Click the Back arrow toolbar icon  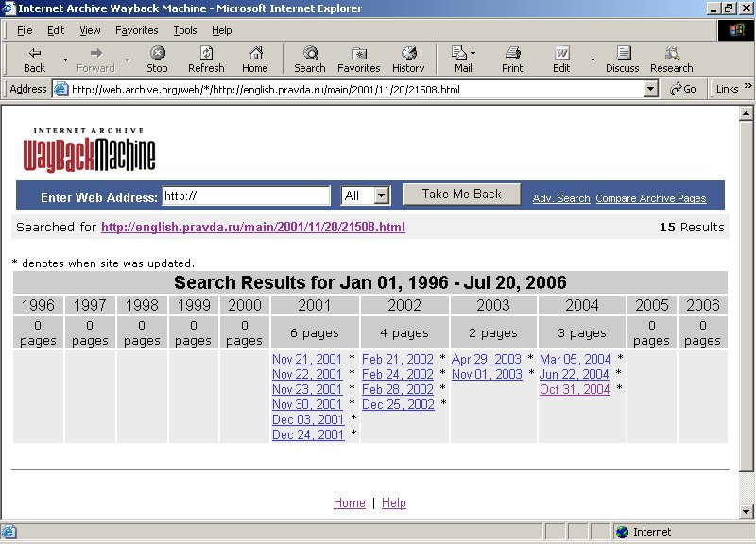[34, 53]
